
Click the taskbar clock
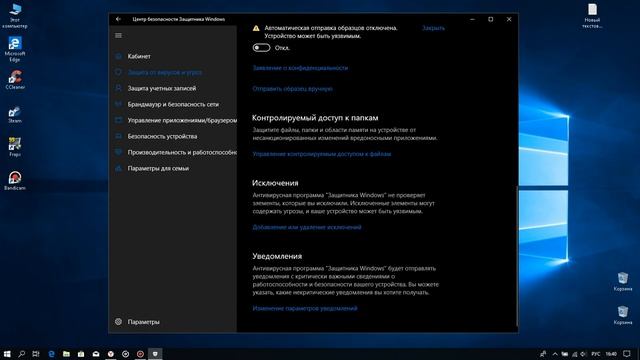[x=611, y=354]
